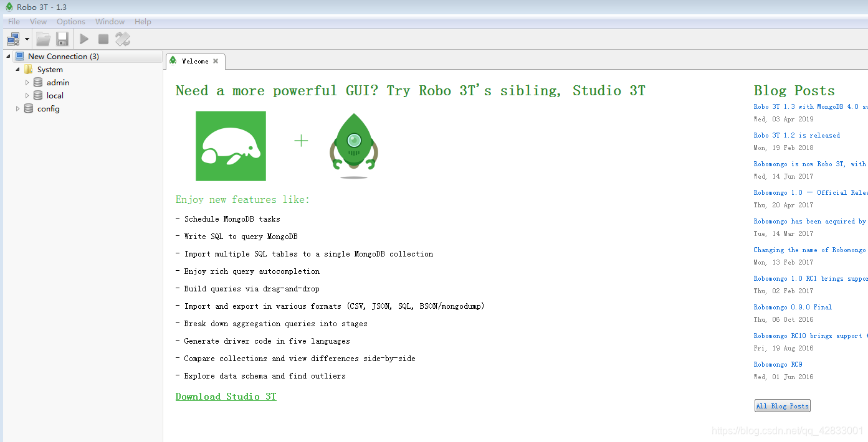Open Robo 3T 1.3 with MongoDB 4.0 post

811,107
